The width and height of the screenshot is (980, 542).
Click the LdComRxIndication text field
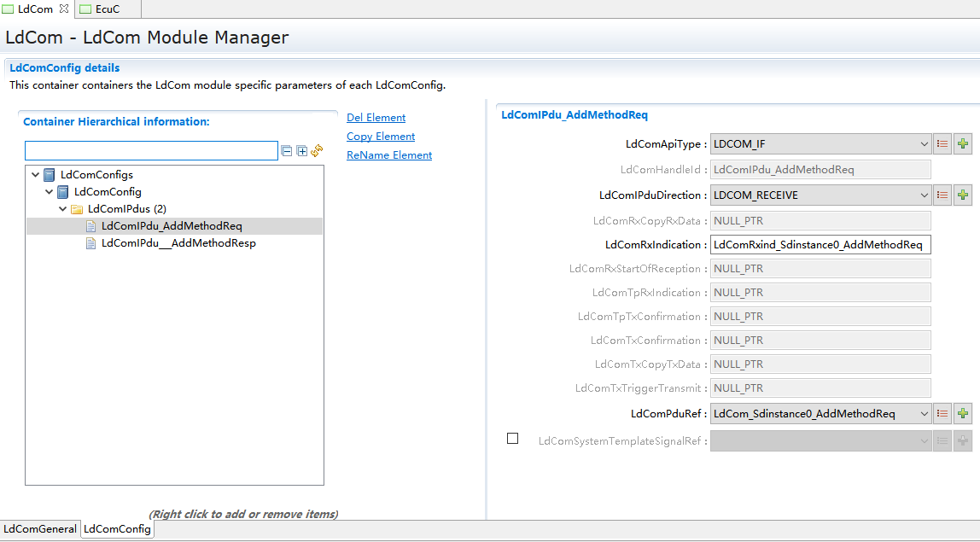820,245
